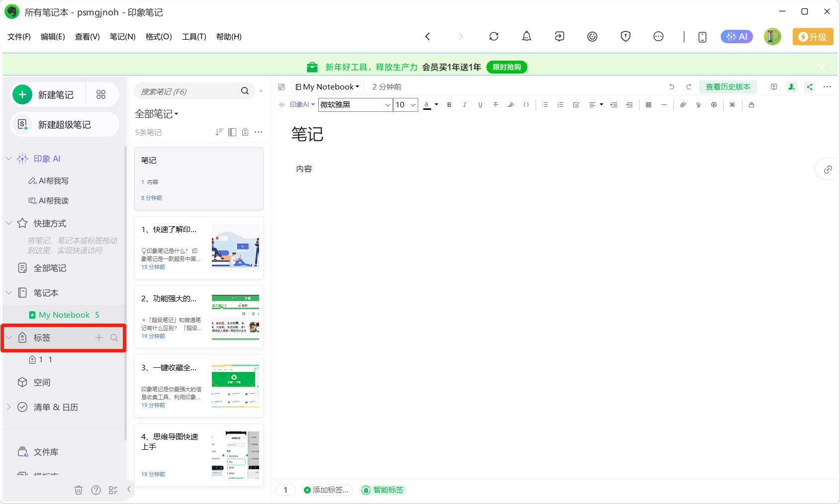Open the 查看(V) menu
The image size is (840, 504).
coord(87,37)
